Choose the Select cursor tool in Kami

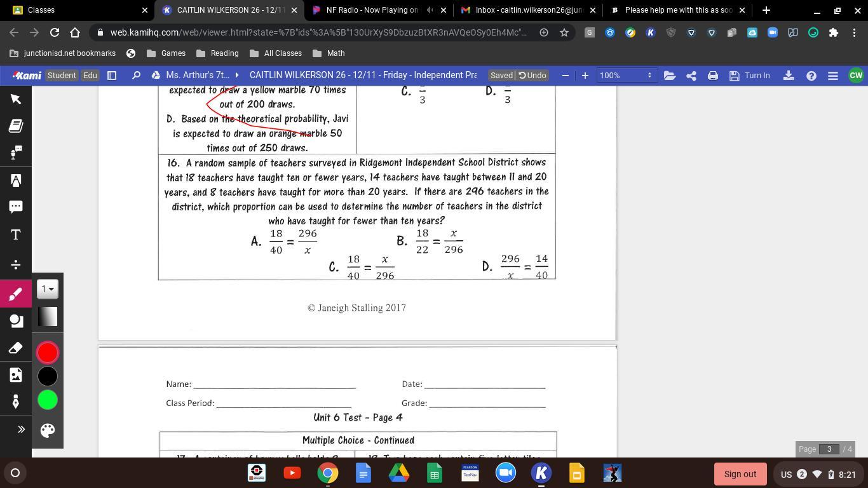point(16,99)
